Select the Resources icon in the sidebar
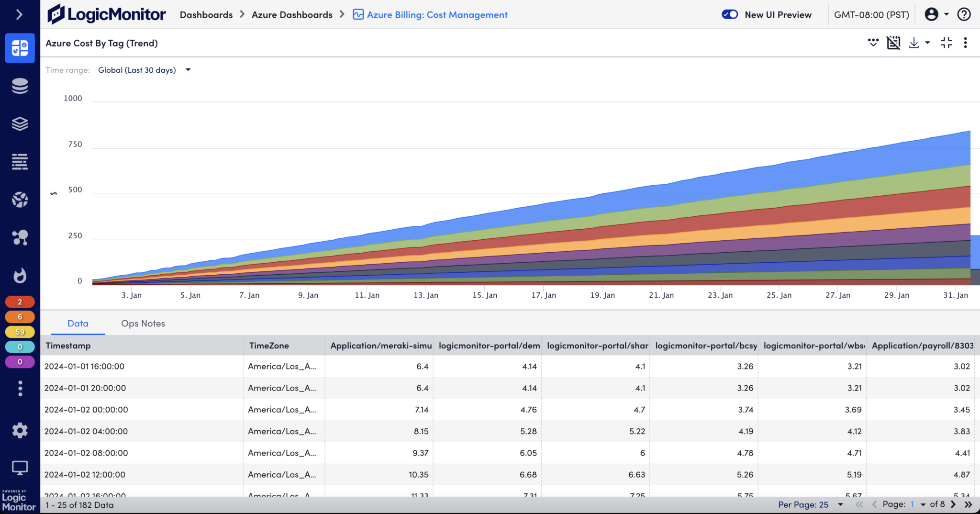The height and width of the screenshot is (514, 980). [x=20, y=86]
